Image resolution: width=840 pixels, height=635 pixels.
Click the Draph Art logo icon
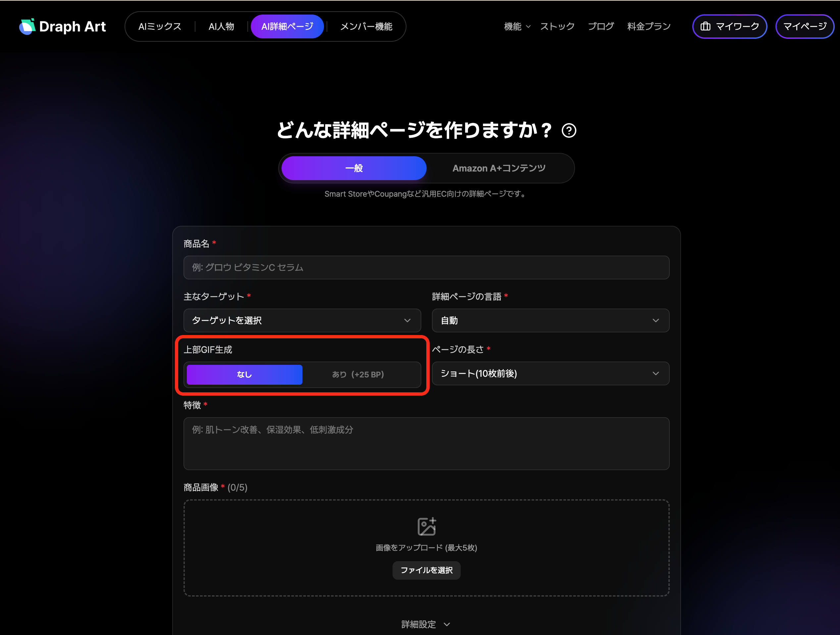27,26
